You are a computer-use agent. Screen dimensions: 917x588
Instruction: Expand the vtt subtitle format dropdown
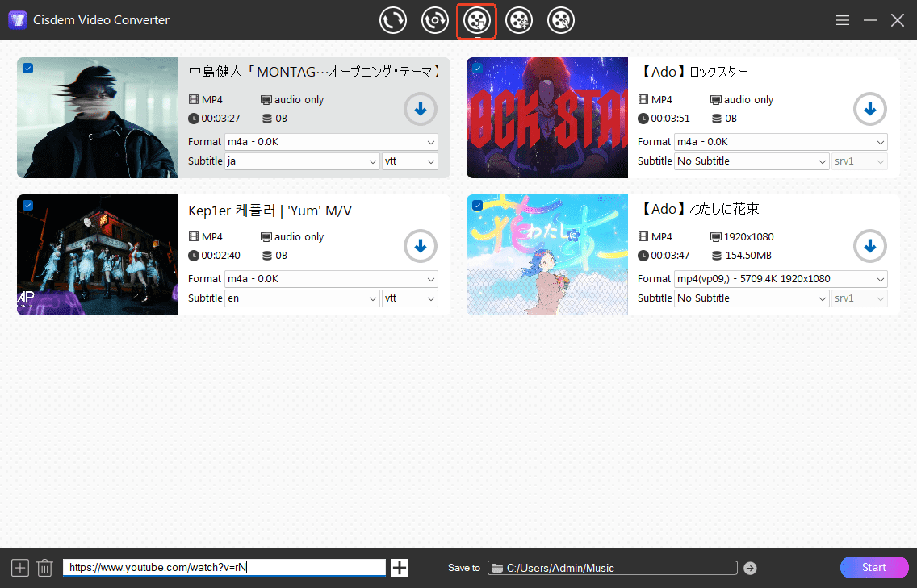410,161
